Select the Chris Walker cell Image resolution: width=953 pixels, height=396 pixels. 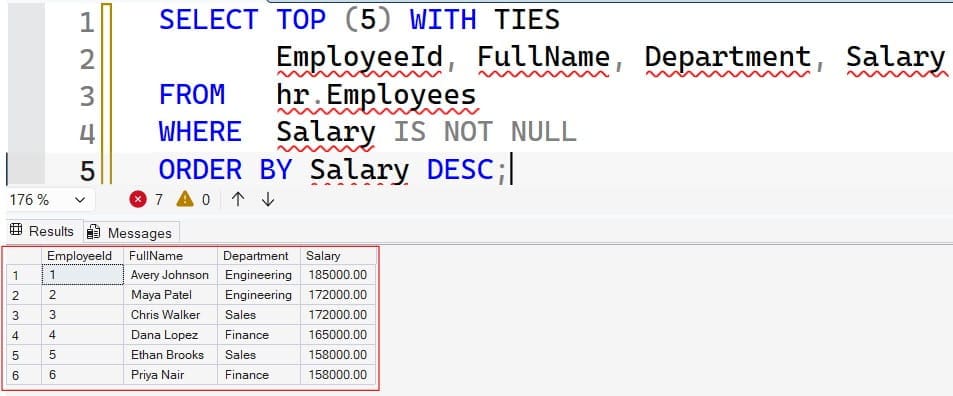click(170, 315)
